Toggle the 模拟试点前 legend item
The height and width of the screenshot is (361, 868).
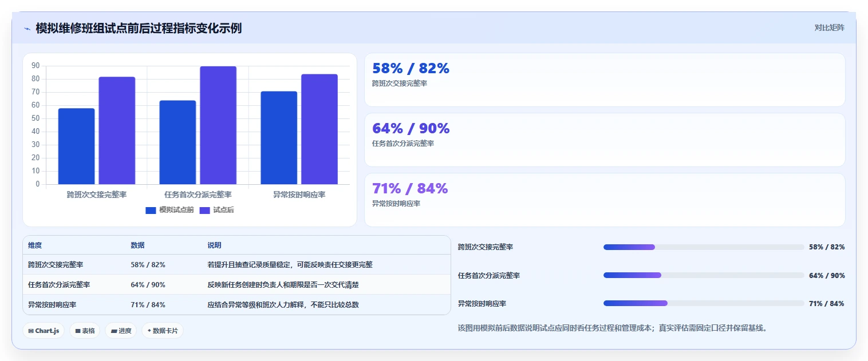click(x=169, y=210)
